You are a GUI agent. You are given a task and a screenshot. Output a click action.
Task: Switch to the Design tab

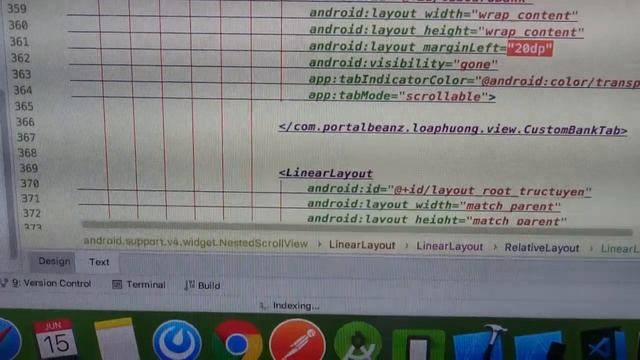coord(54,261)
